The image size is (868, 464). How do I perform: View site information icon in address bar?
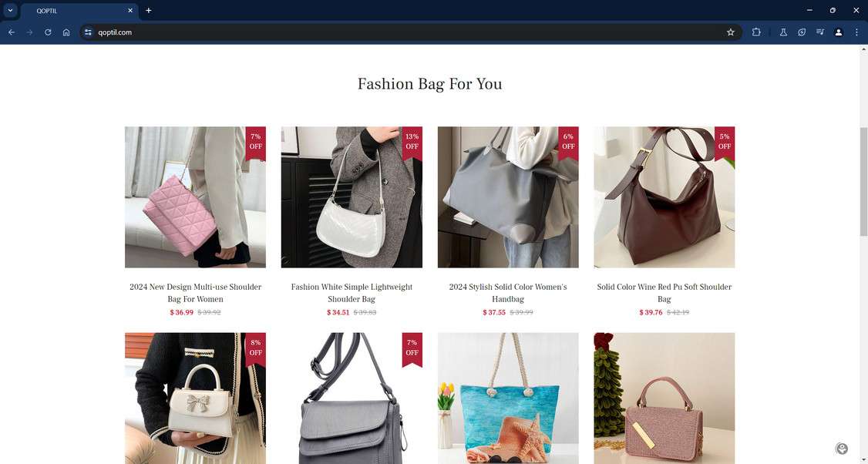88,32
